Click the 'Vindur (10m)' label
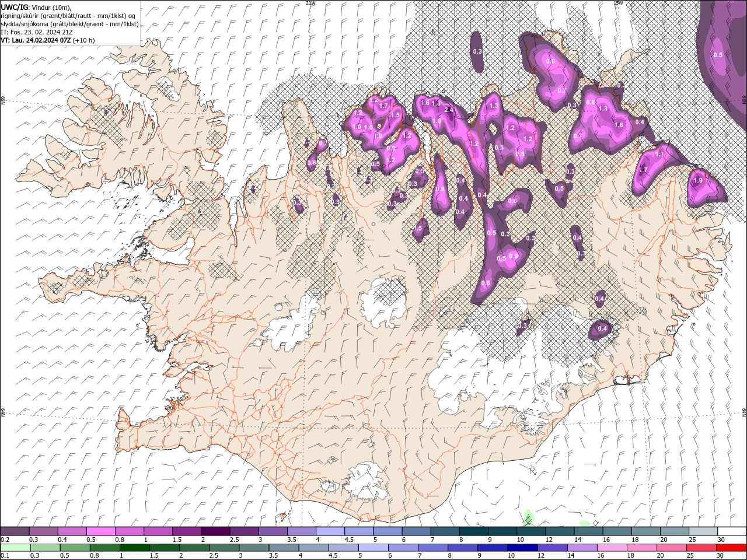The image size is (747, 560). [x=52, y=7]
